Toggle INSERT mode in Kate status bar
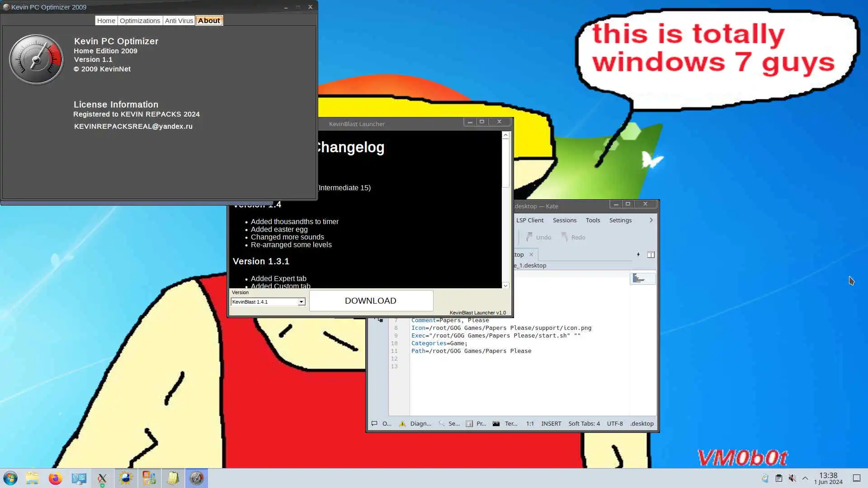 [551, 423]
